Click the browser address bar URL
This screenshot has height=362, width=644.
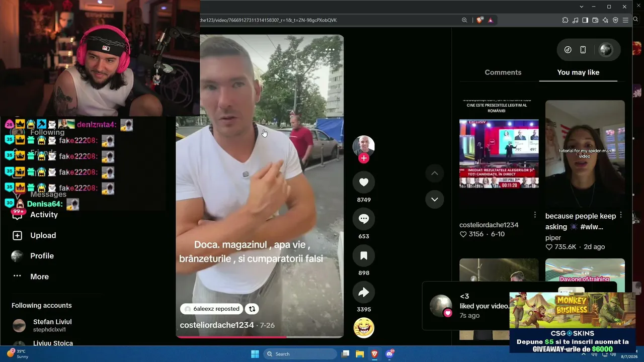pyautogui.click(x=269, y=20)
